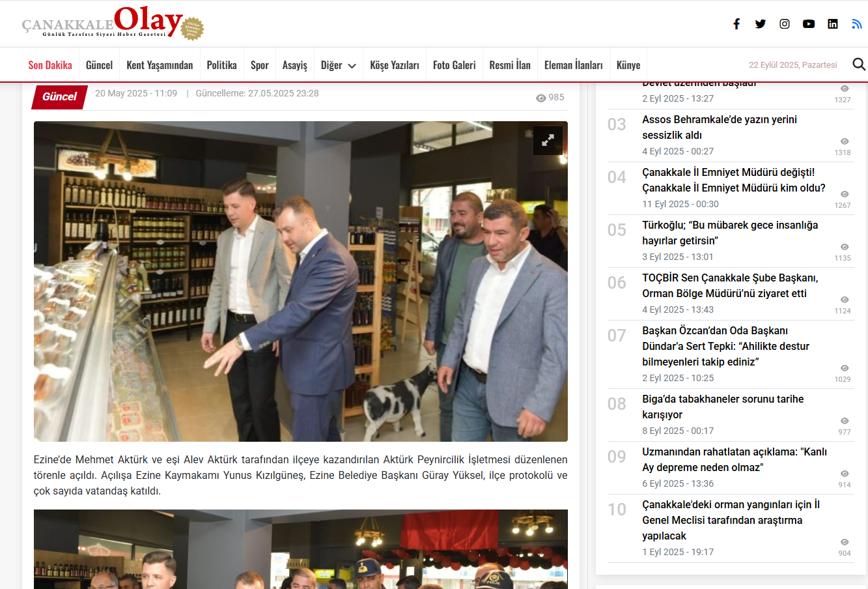
Task: Open the Instagram icon in header
Action: pos(785,24)
